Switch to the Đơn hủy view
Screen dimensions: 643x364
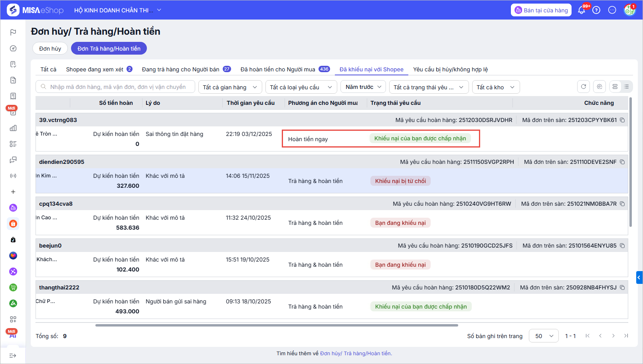(50, 49)
